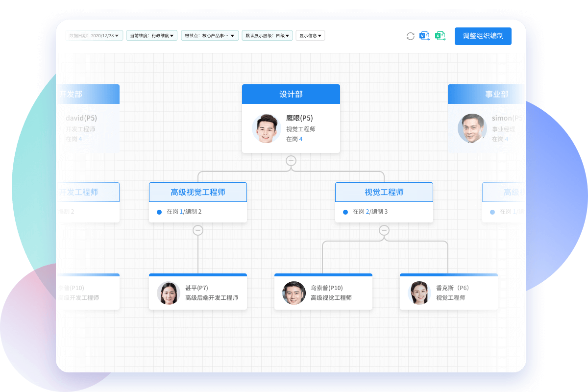Image resolution: width=588 pixels, height=392 pixels.
Task: Click the refresh icon in toolbar
Action: pyautogui.click(x=411, y=36)
